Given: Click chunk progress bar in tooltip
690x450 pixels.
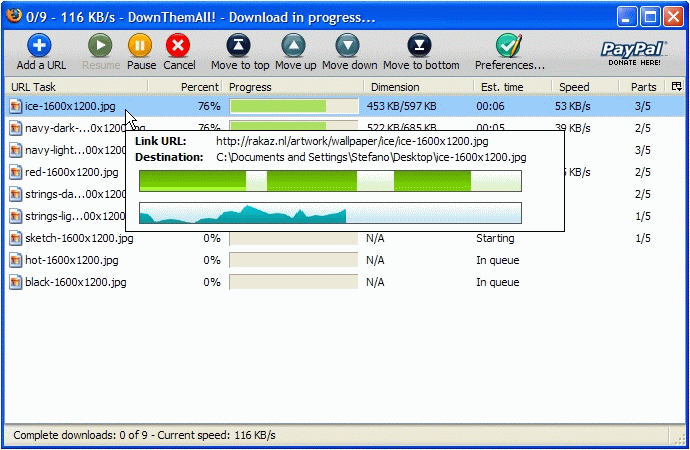Looking at the screenshot, I should tap(330, 181).
